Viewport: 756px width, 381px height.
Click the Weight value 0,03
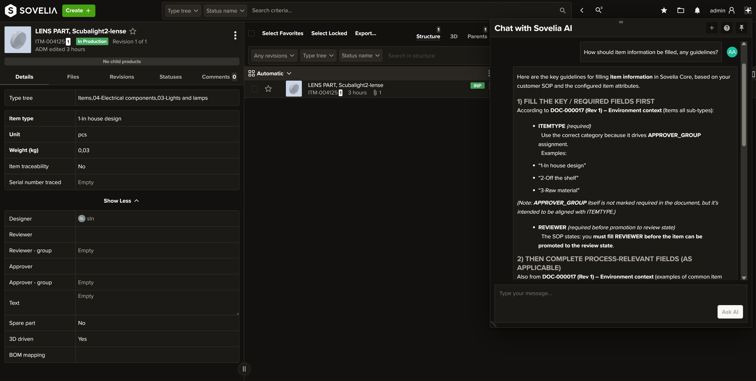(83, 150)
